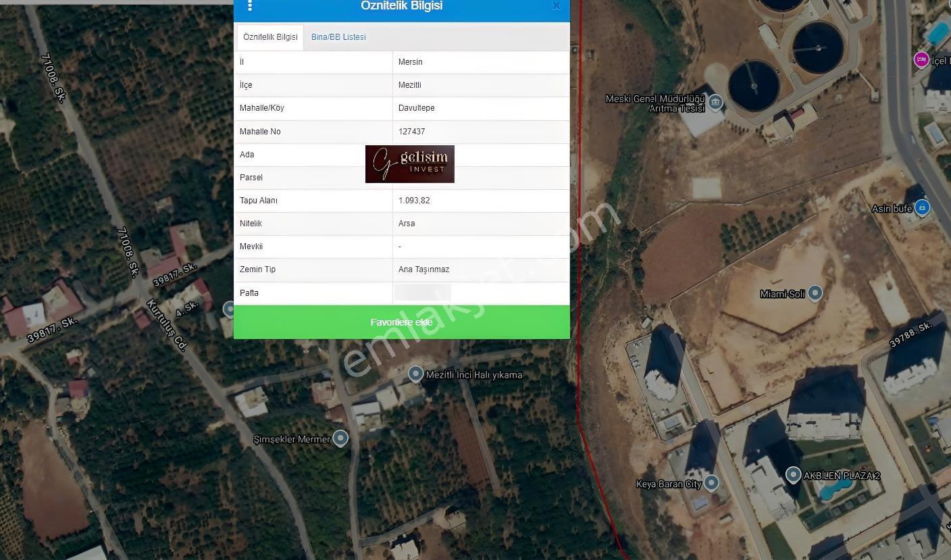Select the Tapu Alanı label
This screenshot has height=560, width=951.
[x=258, y=201]
